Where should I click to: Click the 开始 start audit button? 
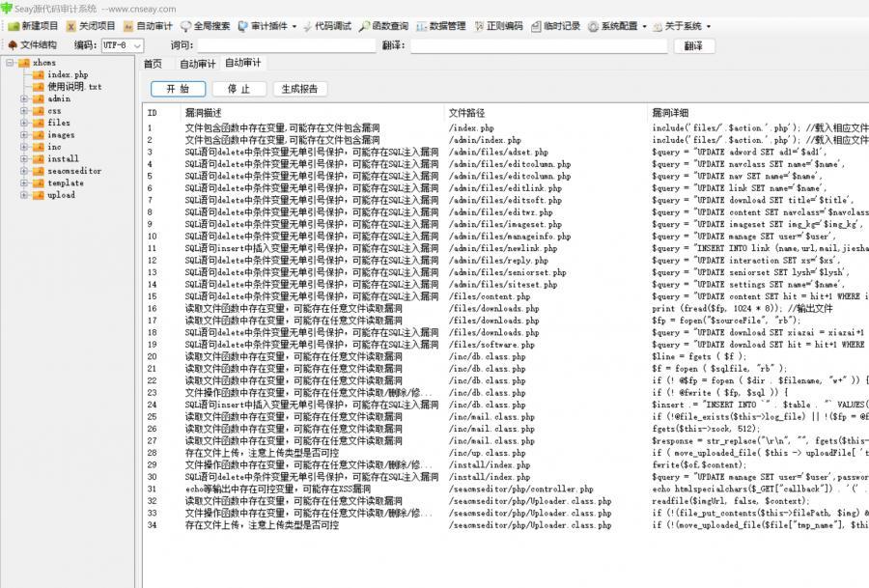click(178, 89)
